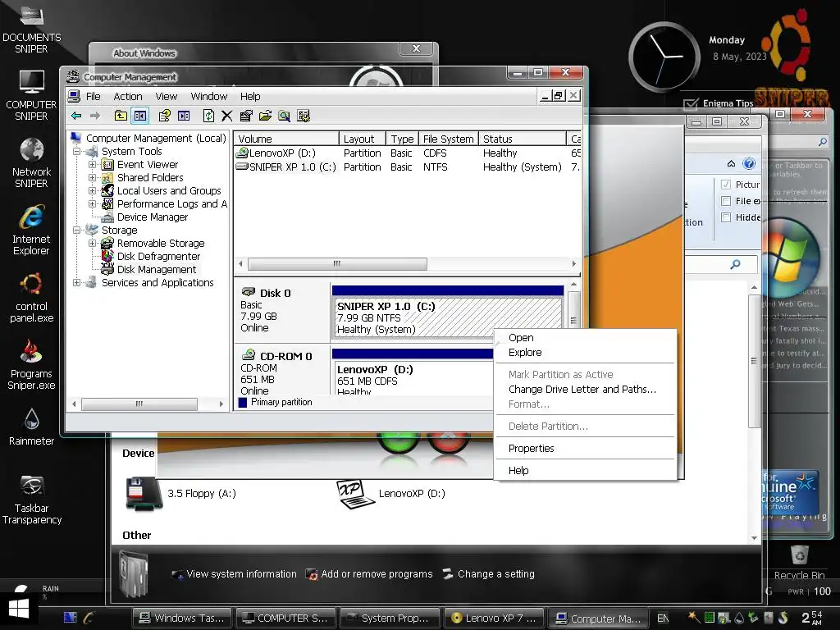Click the magic wand tray icon
840x630 pixels.
tap(694, 617)
